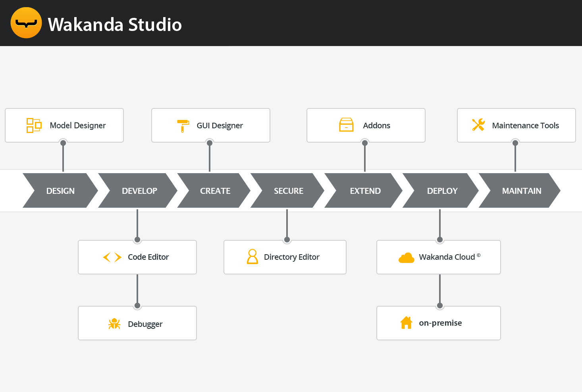
Task: Select the GUI Designer paint roller icon
Action: coord(183,125)
